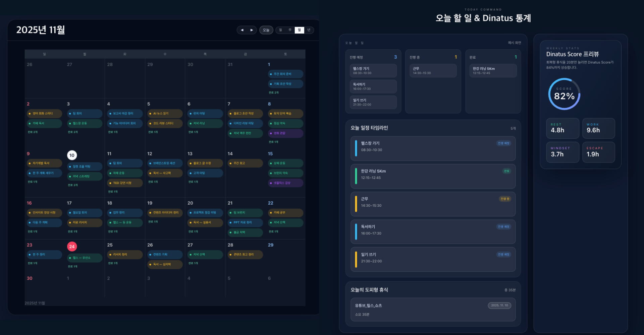Open AI 뉴스 읽기 event on the 5th
The height and width of the screenshot is (335, 644).
click(x=165, y=114)
